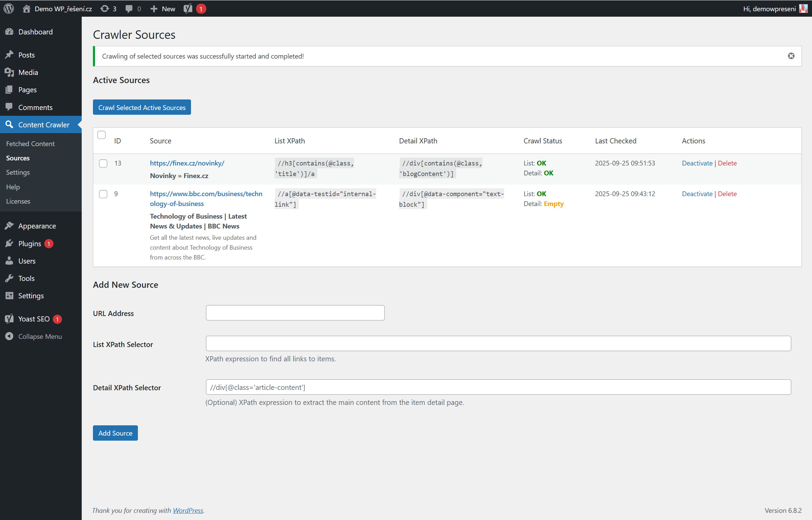Click the comments bubble icon in admin bar
Screen dimensions: 812x520
[x=129, y=9]
